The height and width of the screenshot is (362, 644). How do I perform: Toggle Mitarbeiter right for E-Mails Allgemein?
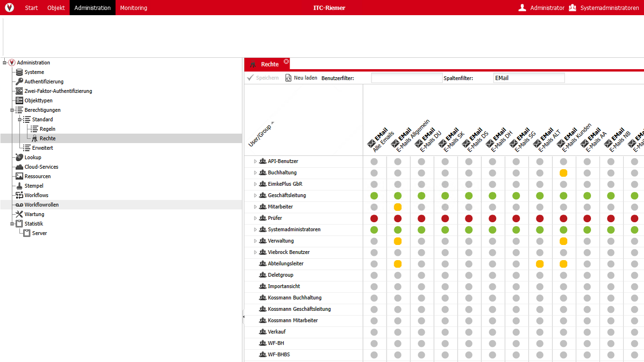398,207
